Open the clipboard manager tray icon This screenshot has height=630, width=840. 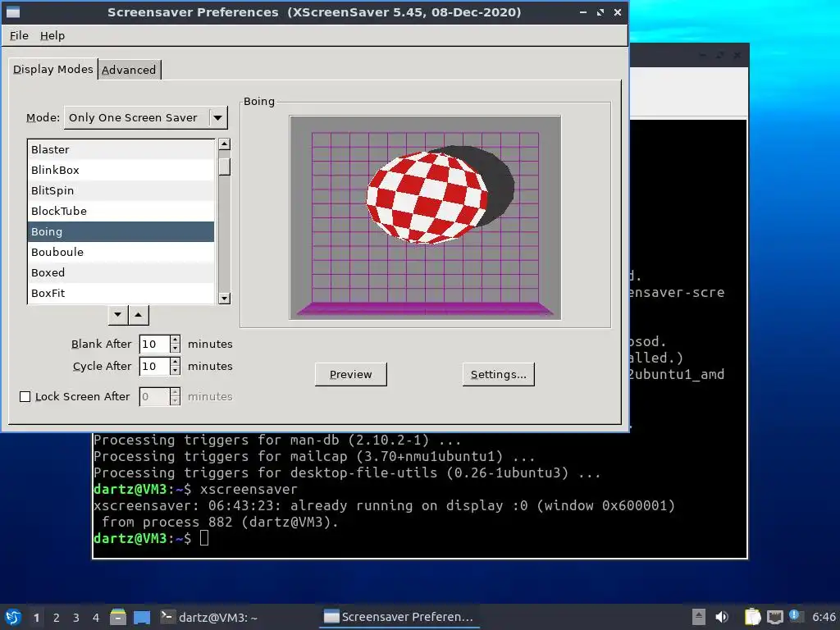(752, 617)
